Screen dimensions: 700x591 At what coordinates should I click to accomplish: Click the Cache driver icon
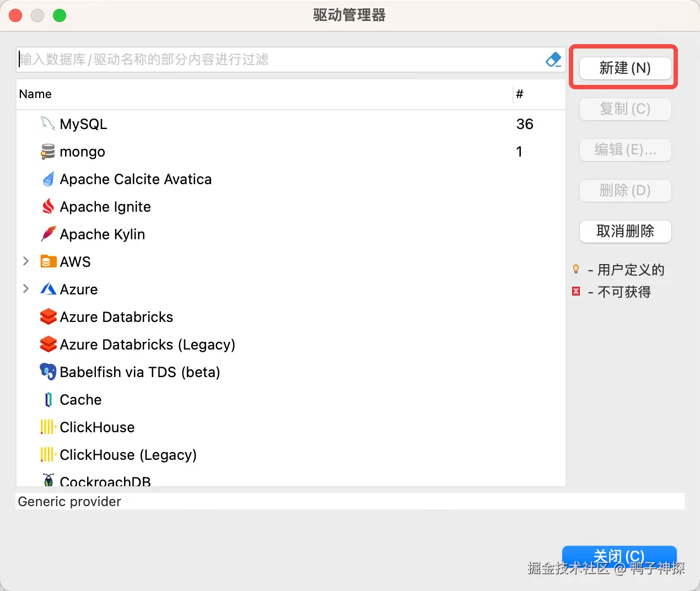coord(48,399)
